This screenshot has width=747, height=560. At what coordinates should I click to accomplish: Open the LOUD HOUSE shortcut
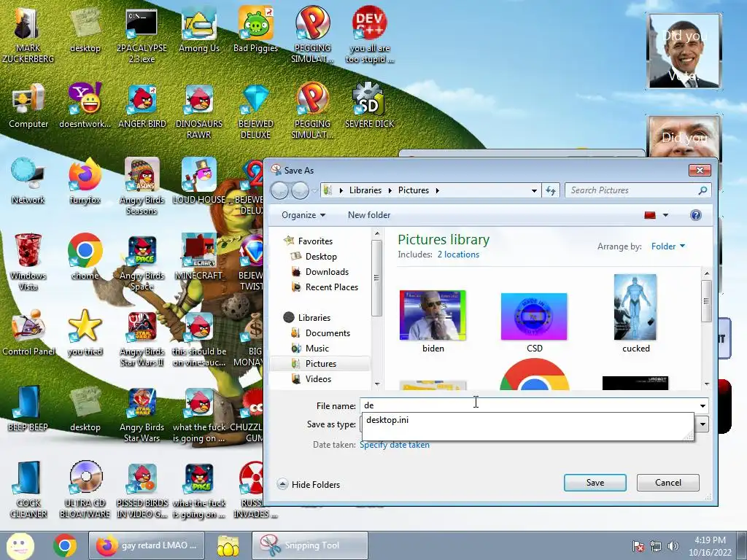[199, 182]
